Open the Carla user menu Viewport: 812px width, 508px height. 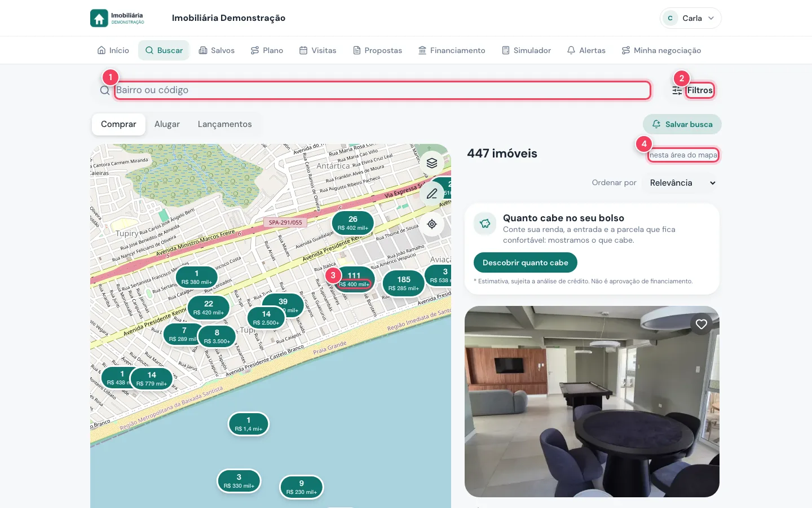[x=691, y=18]
